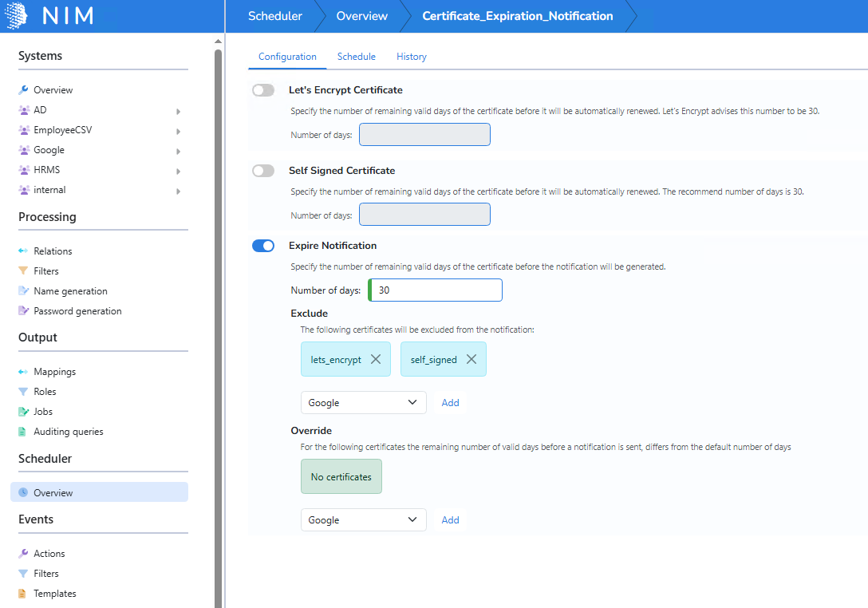Open the Exclude certificate dropdown

click(x=363, y=403)
